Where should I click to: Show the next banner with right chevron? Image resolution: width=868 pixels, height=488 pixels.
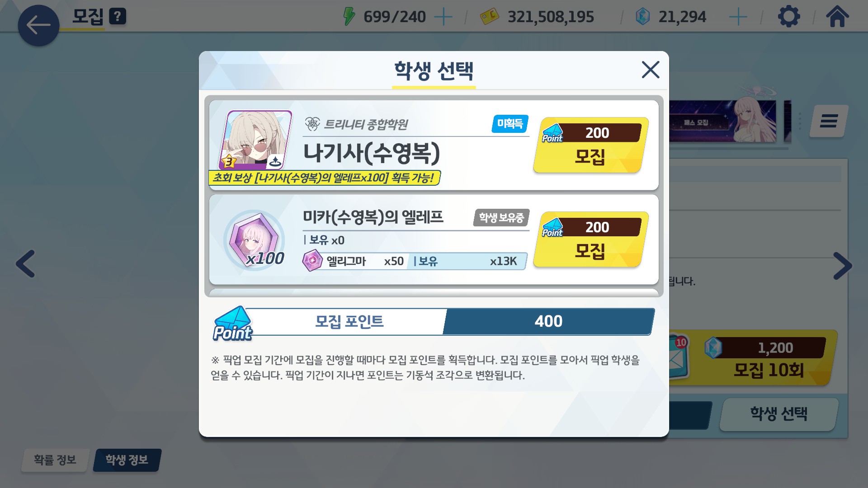(x=843, y=266)
